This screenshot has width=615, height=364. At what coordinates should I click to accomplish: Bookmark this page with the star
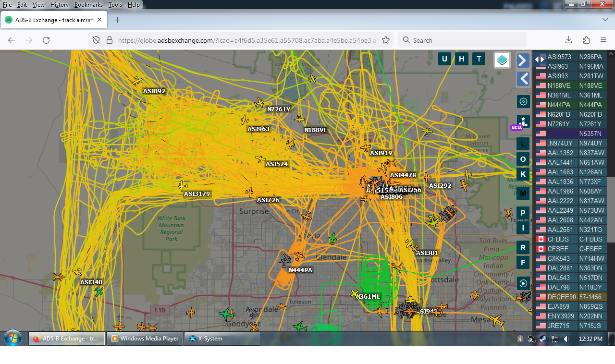click(386, 40)
